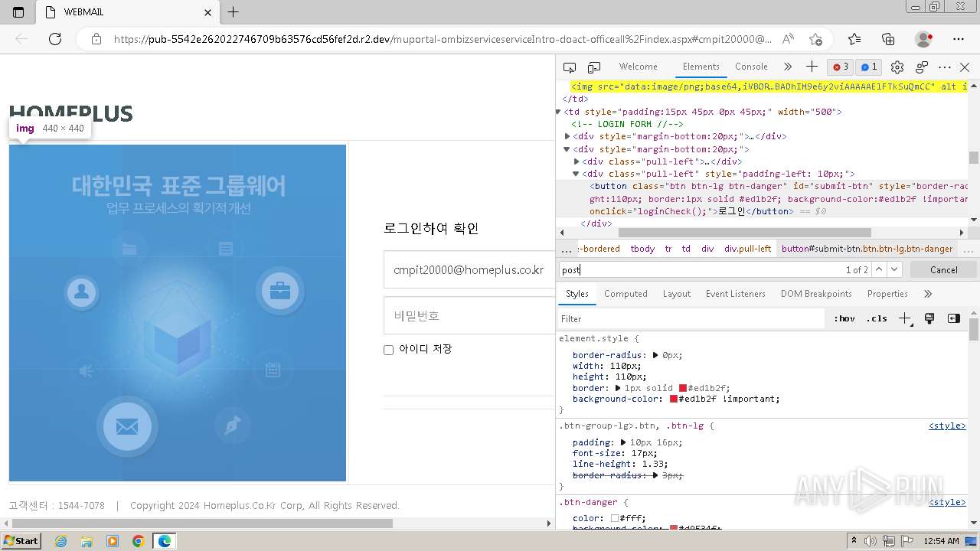
Task: Close the WEBMAIL tab
Action: click(208, 12)
